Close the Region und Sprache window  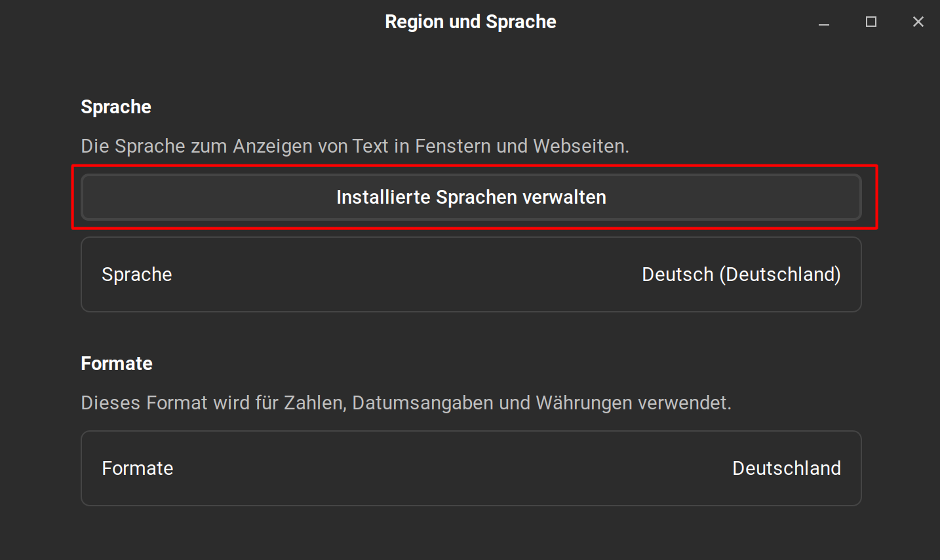click(918, 22)
